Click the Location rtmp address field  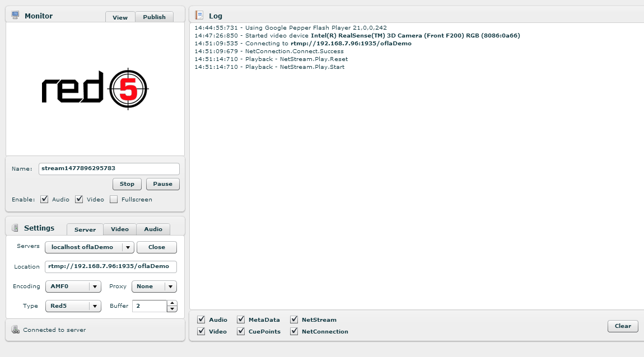(x=110, y=266)
